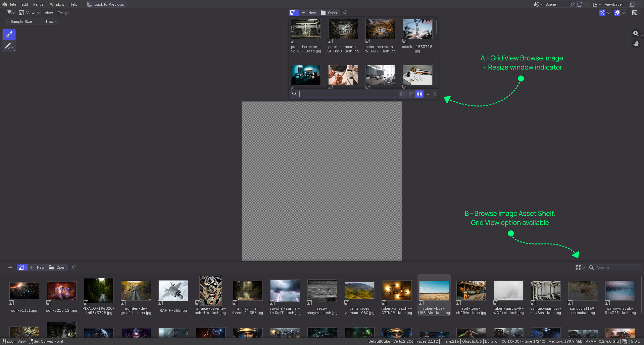The width and height of the screenshot is (644, 345).
Task: Click the image editor View mode icon
Action: tap(21, 13)
